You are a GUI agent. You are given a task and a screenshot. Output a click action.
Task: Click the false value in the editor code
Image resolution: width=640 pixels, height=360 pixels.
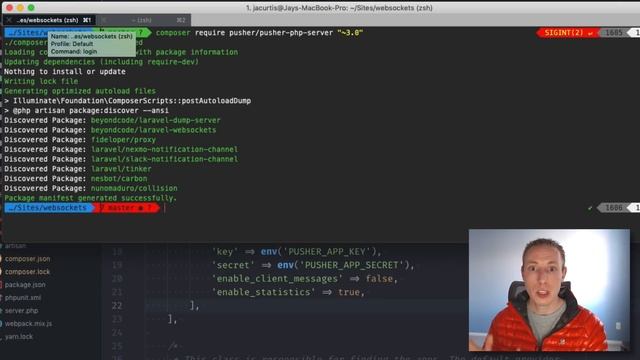[x=379, y=278]
